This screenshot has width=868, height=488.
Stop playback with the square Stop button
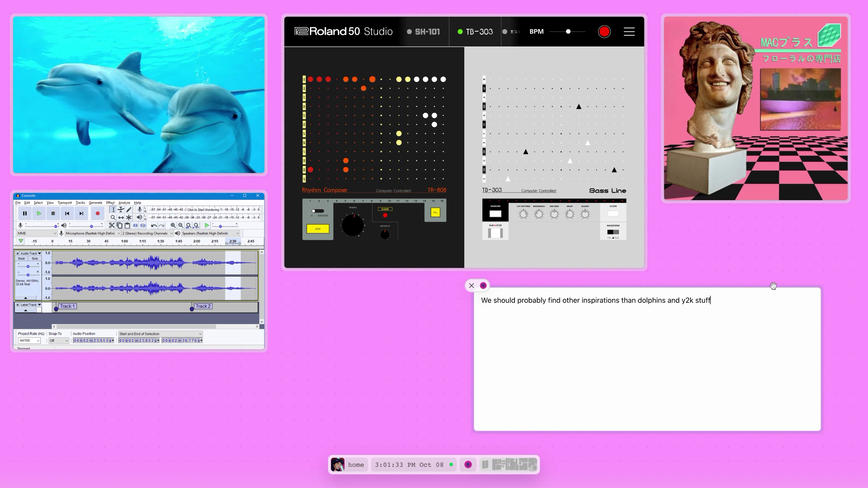point(53,213)
